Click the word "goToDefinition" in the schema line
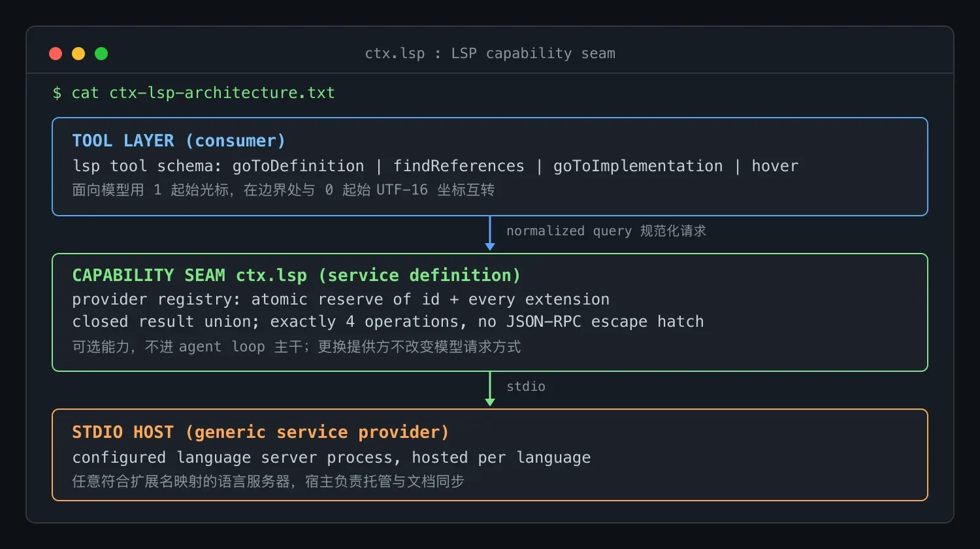This screenshot has width=980, height=549. (x=298, y=166)
